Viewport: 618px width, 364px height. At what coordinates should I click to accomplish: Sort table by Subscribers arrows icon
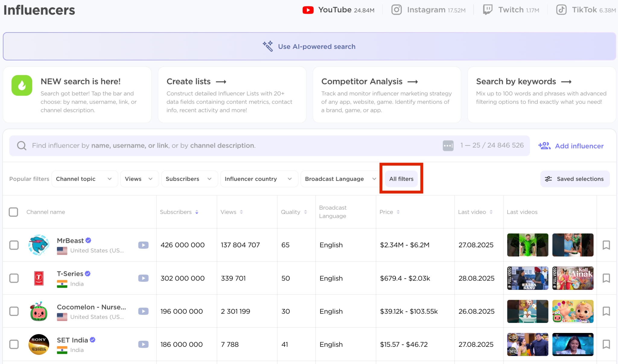197,212
